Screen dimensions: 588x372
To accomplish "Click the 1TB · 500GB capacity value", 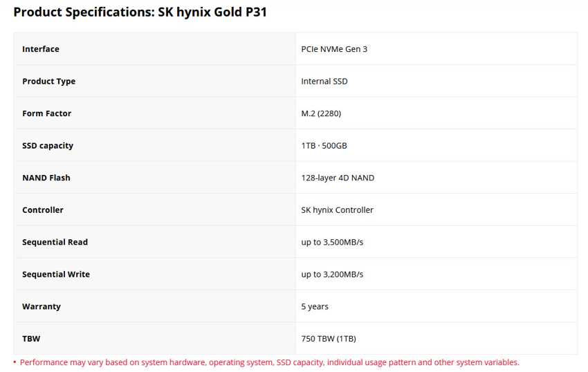I will [x=324, y=146].
